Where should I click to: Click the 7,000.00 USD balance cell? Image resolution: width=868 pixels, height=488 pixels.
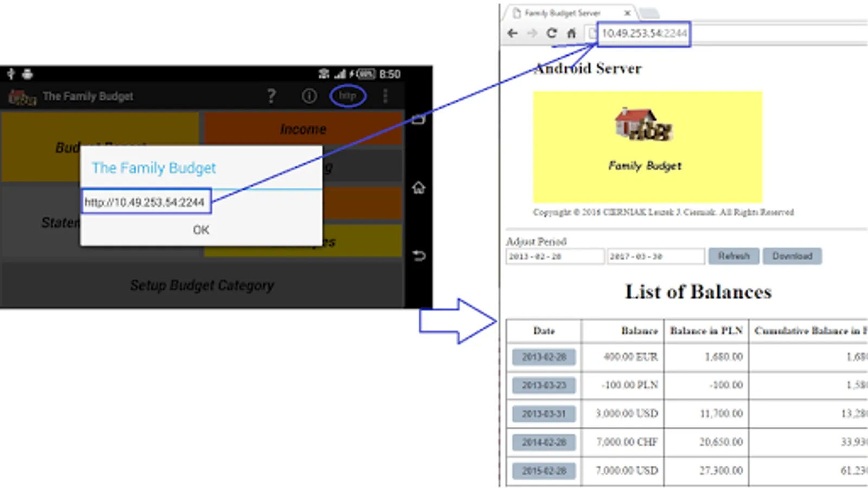(623, 471)
